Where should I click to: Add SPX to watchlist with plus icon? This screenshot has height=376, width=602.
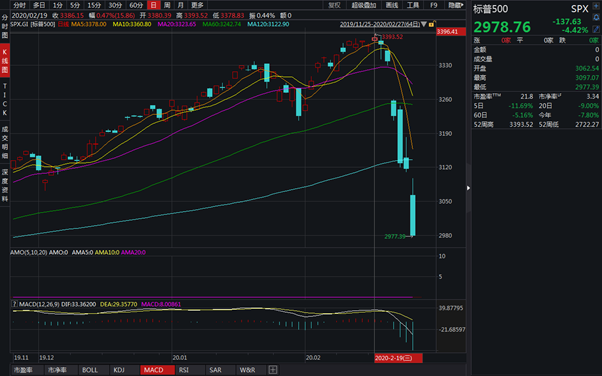[596, 7]
